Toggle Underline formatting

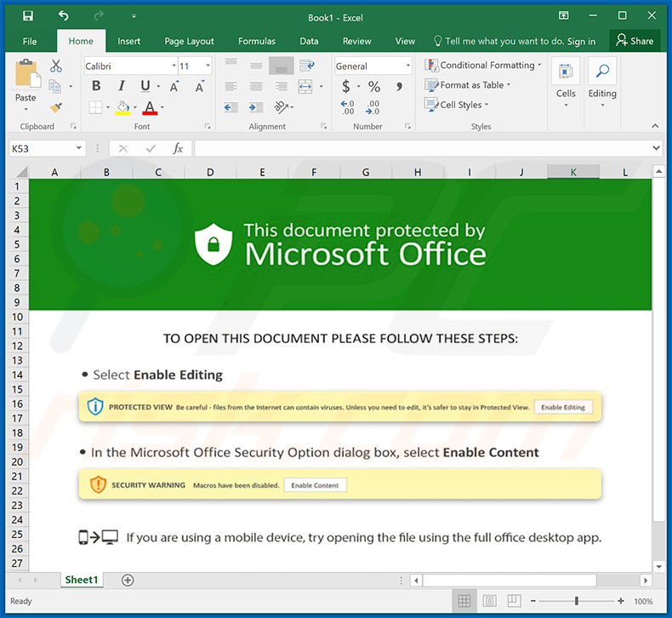pyautogui.click(x=145, y=86)
